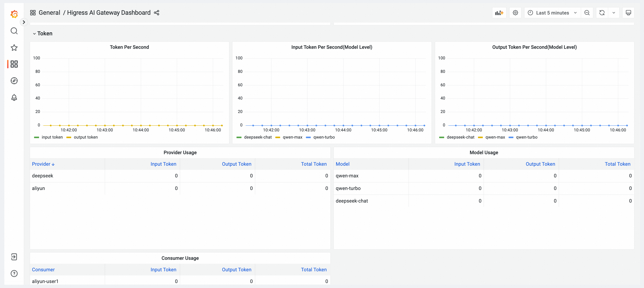The width and height of the screenshot is (644, 288).
Task: Sort Model Usage by Input Token
Action: pos(467,164)
